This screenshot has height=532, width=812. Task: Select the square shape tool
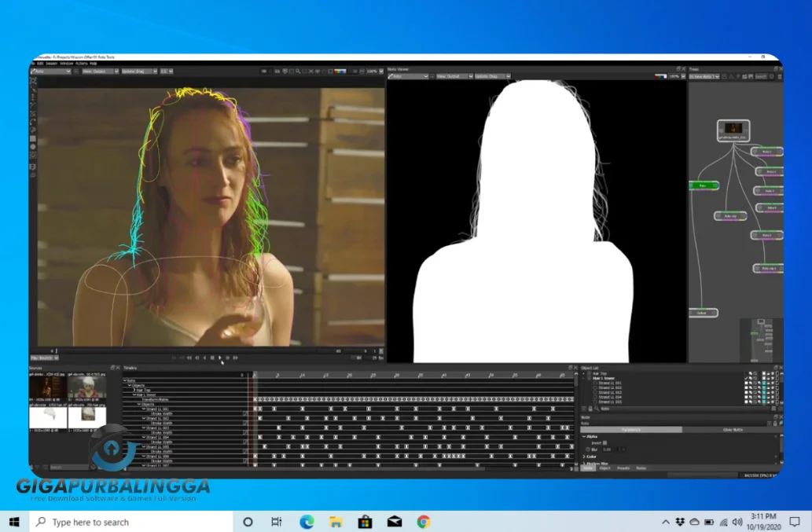33,138
